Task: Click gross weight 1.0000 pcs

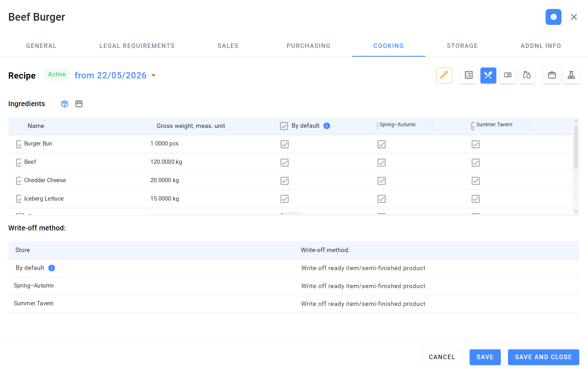Action: click(x=165, y=144)
